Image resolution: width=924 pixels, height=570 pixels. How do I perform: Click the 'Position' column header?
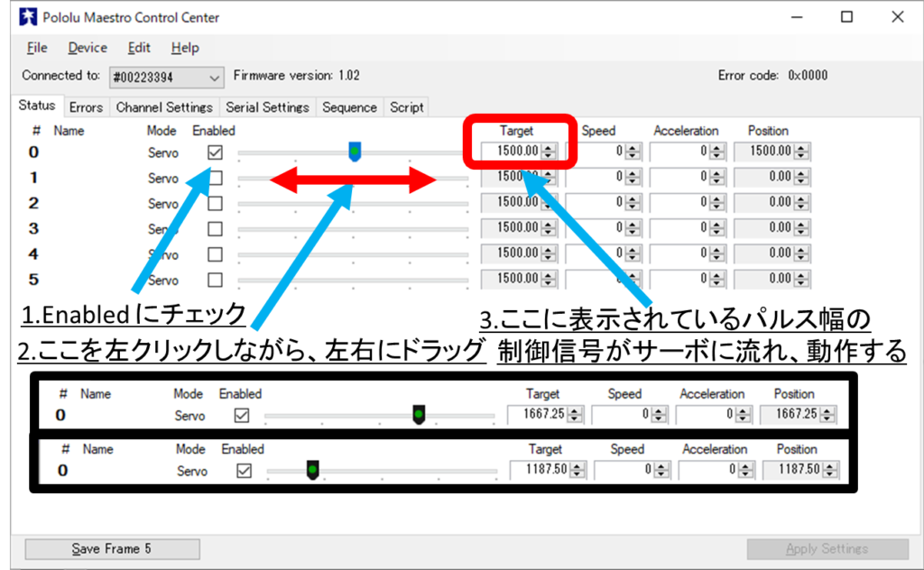pos(768,131)
